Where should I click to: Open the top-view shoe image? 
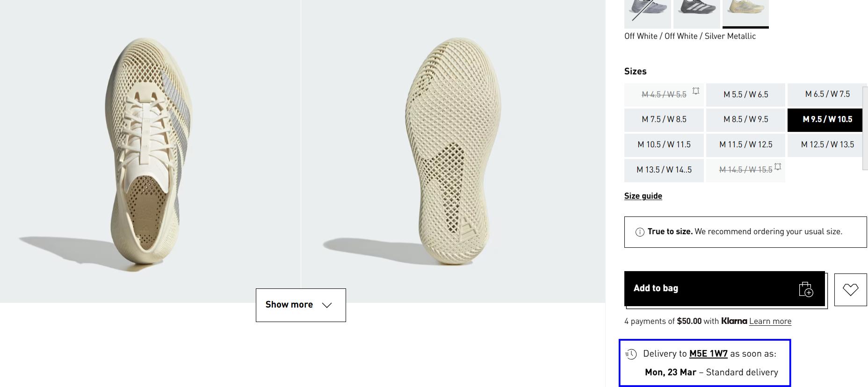tap(150, 150)
